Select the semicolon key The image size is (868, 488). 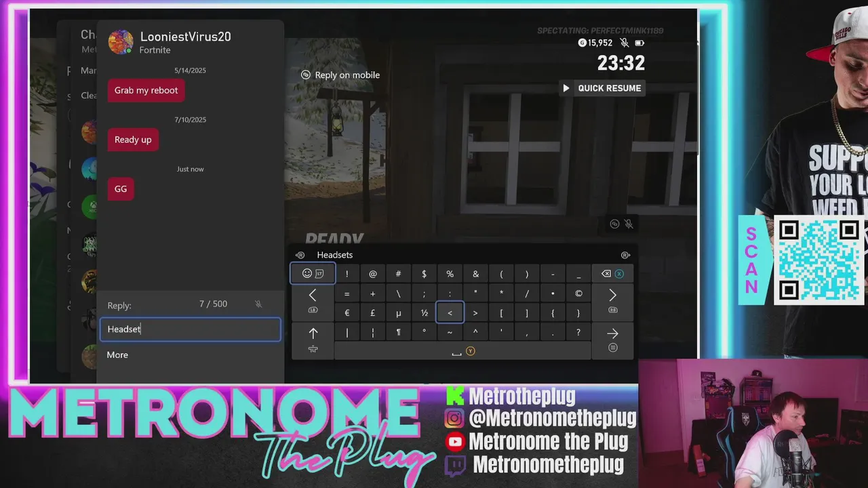(x=424, y=294)
